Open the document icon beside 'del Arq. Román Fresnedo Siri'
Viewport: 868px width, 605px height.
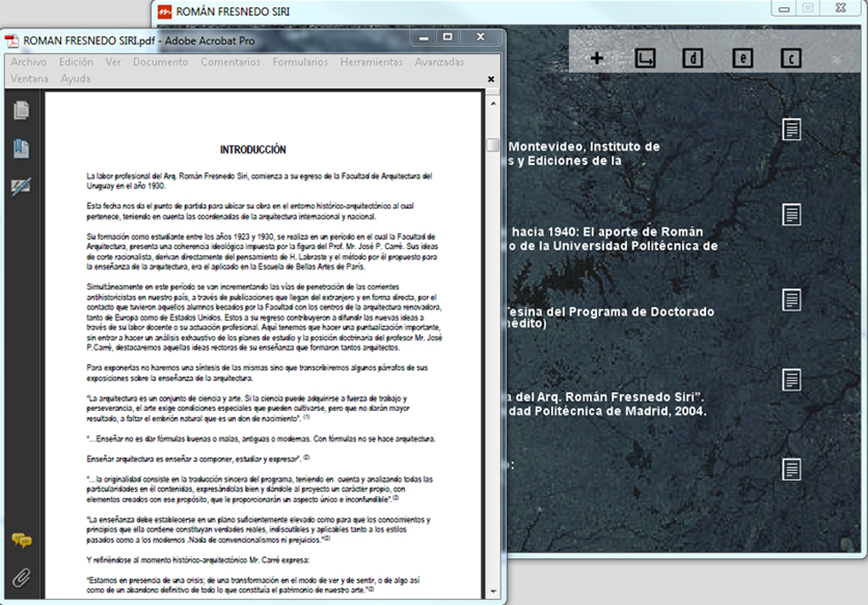click(792, 380)
